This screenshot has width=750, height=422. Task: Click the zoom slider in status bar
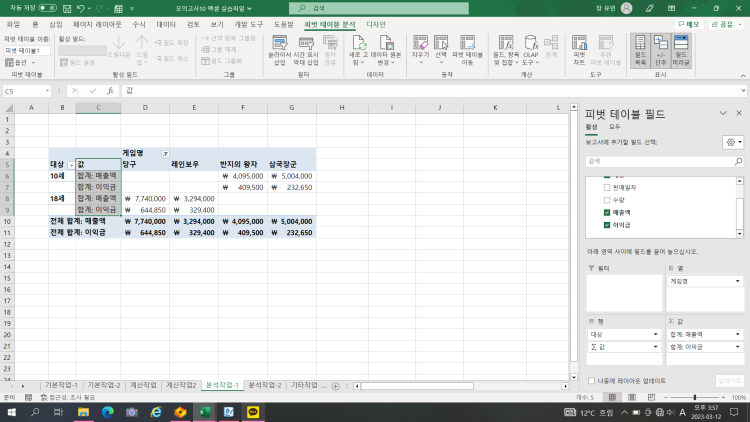(695, 397)
